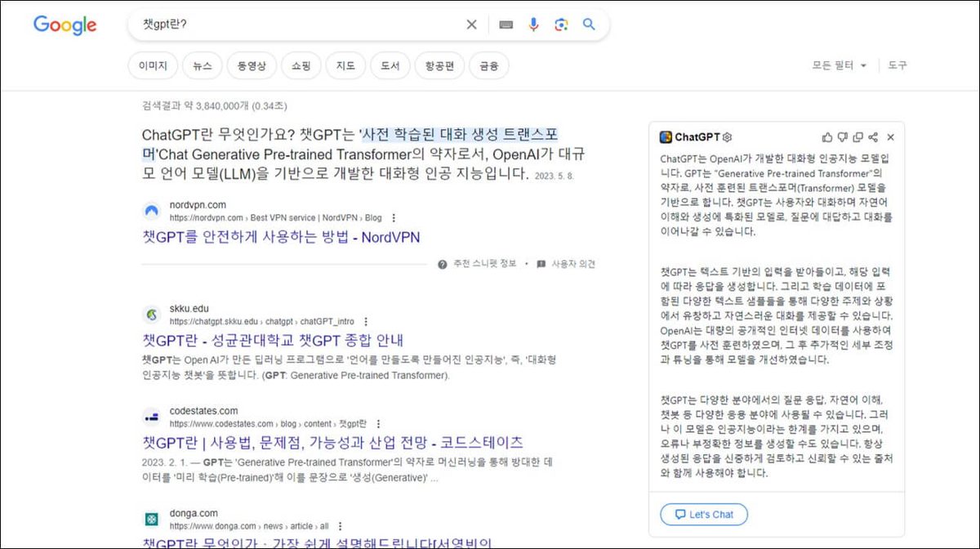Open more options for donga.com result

coord(340,526)
